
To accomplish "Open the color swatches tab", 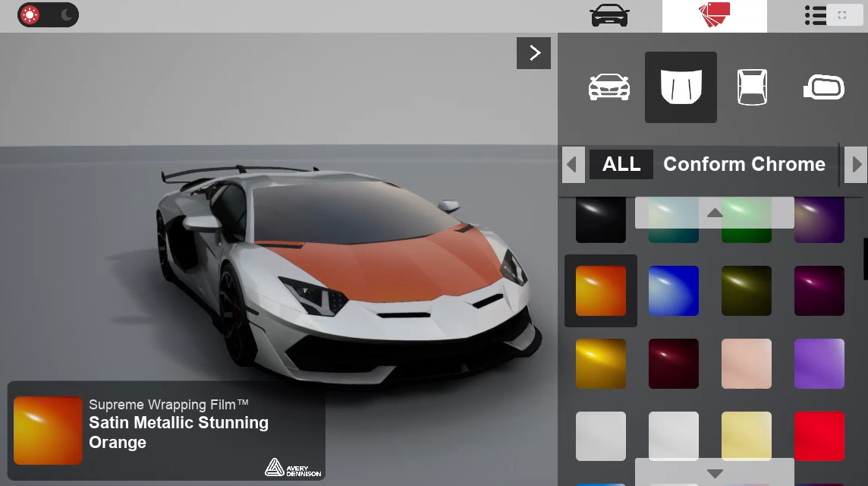I will pos(714,15).
